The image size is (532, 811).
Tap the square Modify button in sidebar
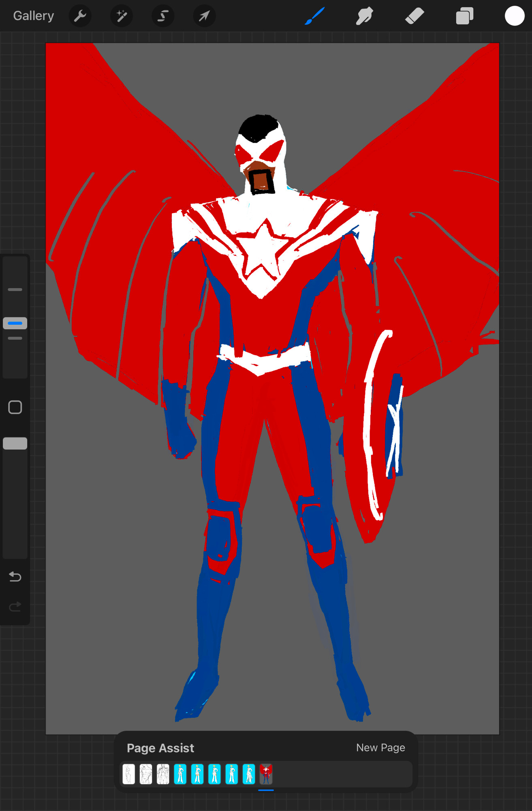(15, 407)
